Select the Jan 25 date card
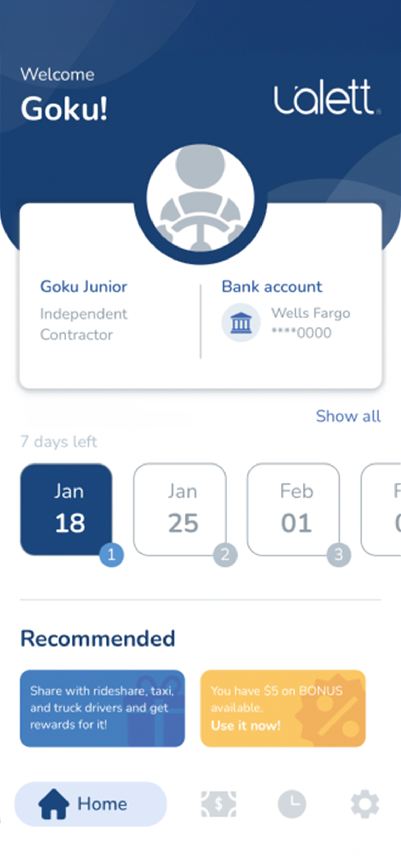 pos(180,509)
